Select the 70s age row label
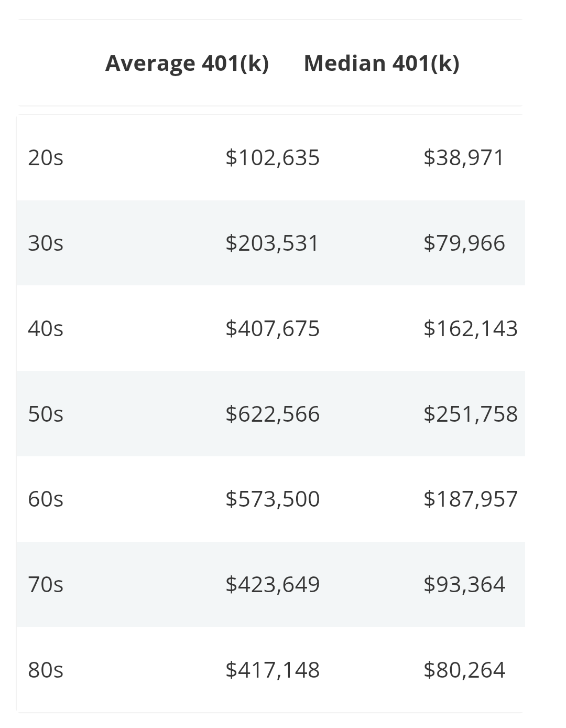 (46, 585)
